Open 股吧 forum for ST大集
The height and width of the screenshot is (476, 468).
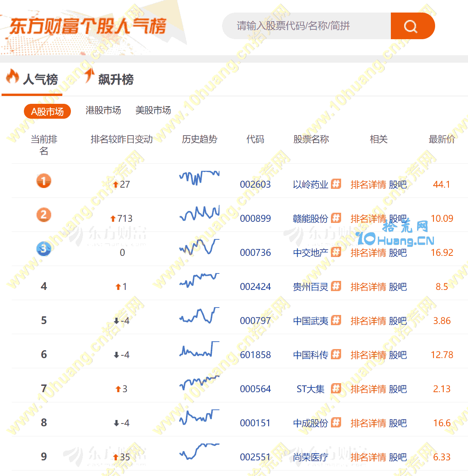[x=398, y=389]
